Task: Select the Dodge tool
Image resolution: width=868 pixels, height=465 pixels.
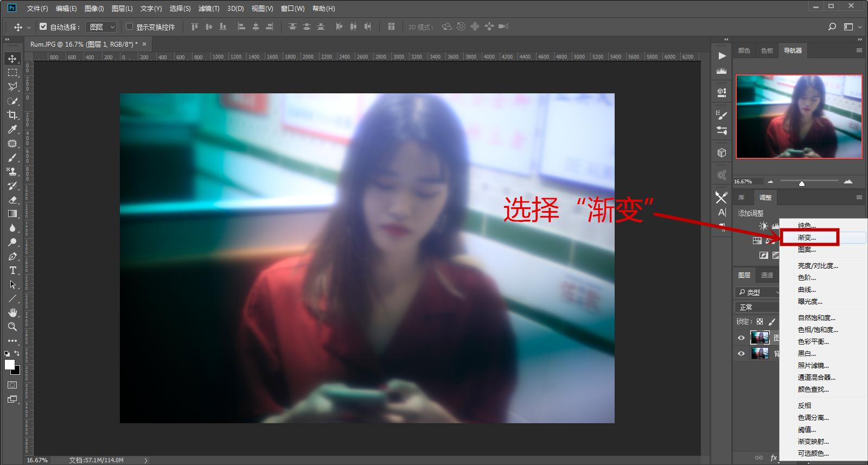Action: click(x=12, y=242)
